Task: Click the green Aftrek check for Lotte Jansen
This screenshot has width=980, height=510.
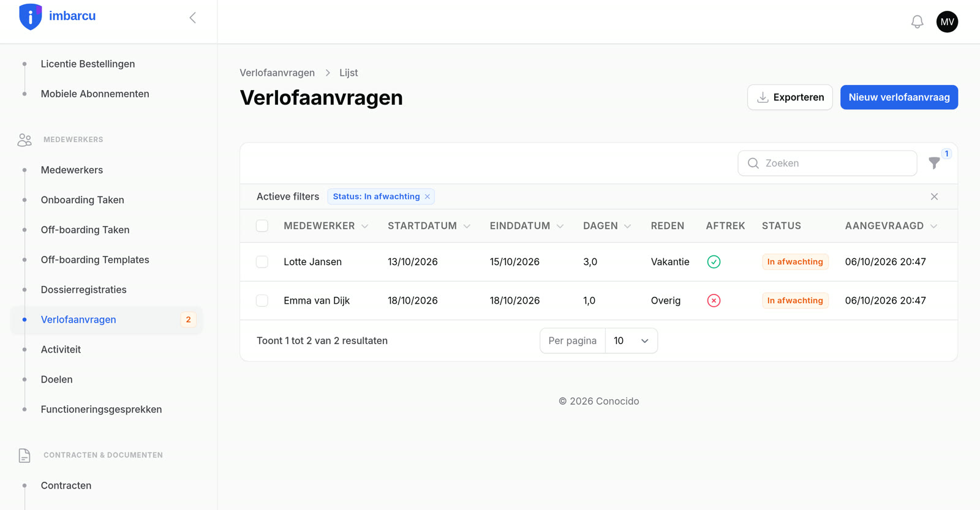Action: point(714,262)
